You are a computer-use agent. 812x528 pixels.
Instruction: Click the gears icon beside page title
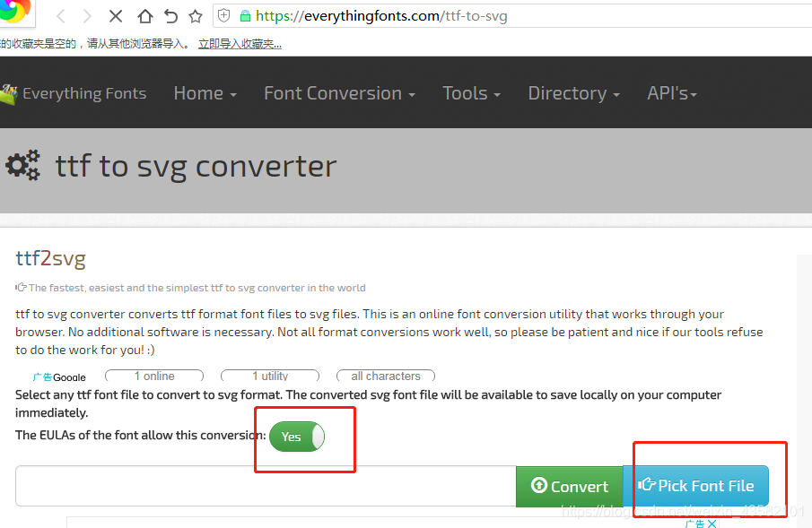tap(22, 165)
